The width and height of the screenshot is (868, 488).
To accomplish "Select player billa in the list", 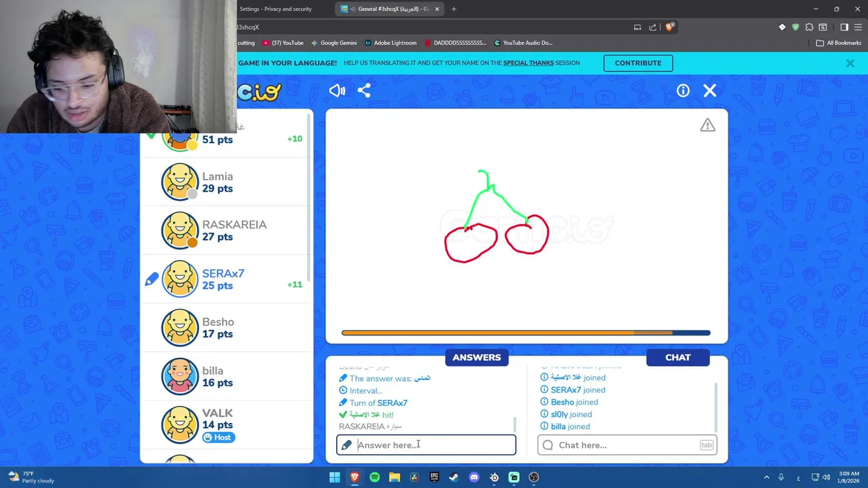I will click(x=226, y=376).
